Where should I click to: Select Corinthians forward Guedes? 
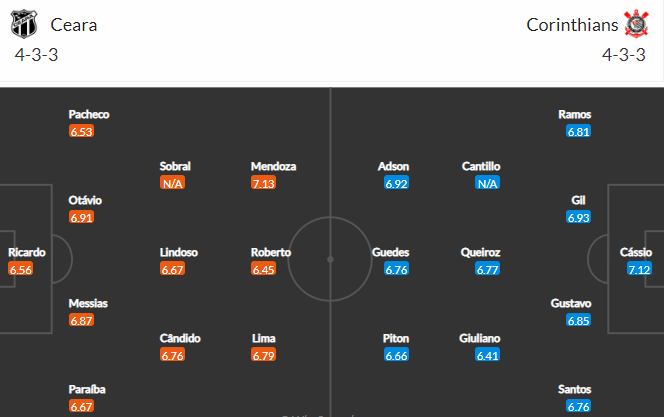pos(390,252)
